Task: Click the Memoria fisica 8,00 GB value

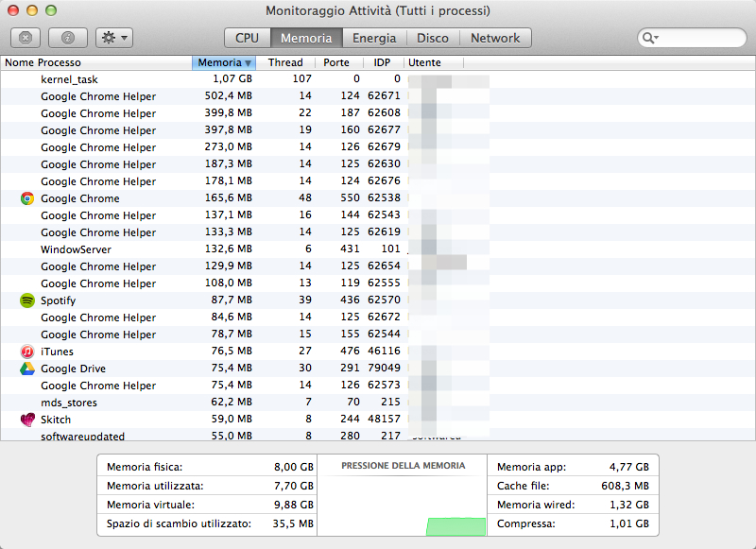Action: 294,467
